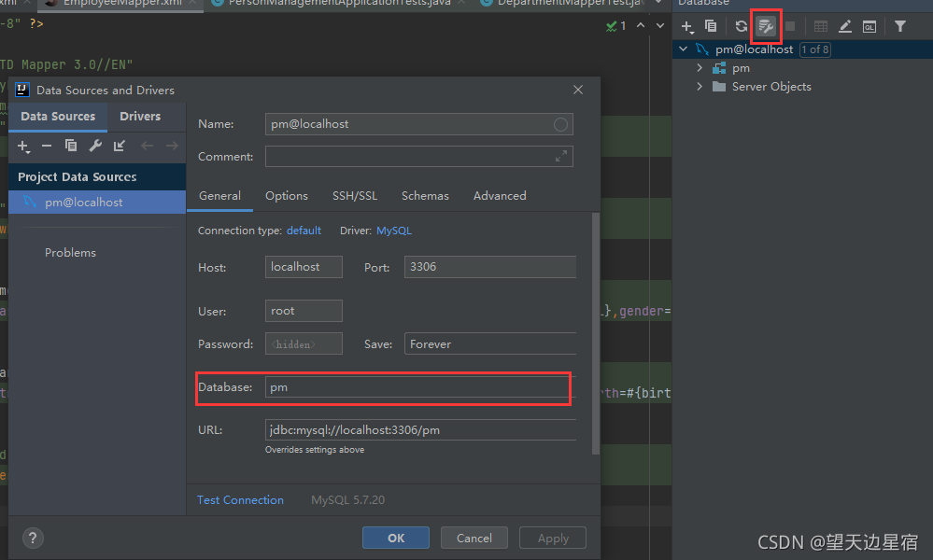Image resolution: width=933 pixels, height=560 pixels.
Task: Click the edit pencil icon in Database panel
Action: pyautogui.click(x=845, y=26)
